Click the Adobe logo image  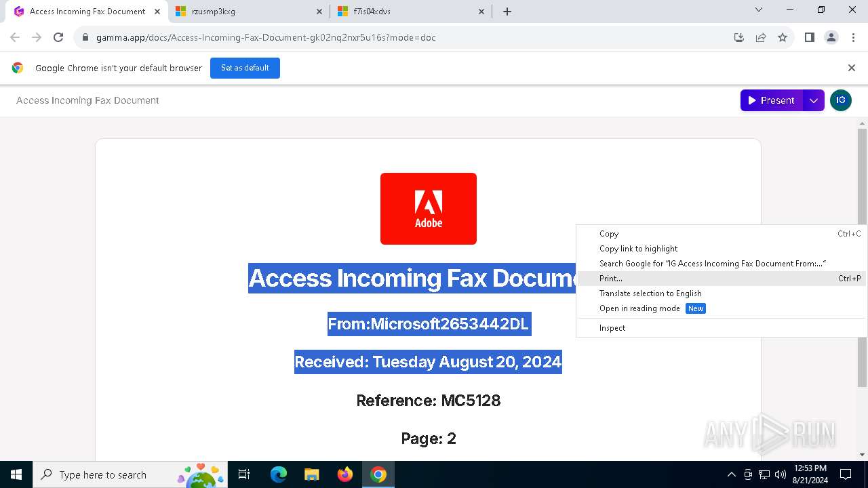(x=429, y=209)
